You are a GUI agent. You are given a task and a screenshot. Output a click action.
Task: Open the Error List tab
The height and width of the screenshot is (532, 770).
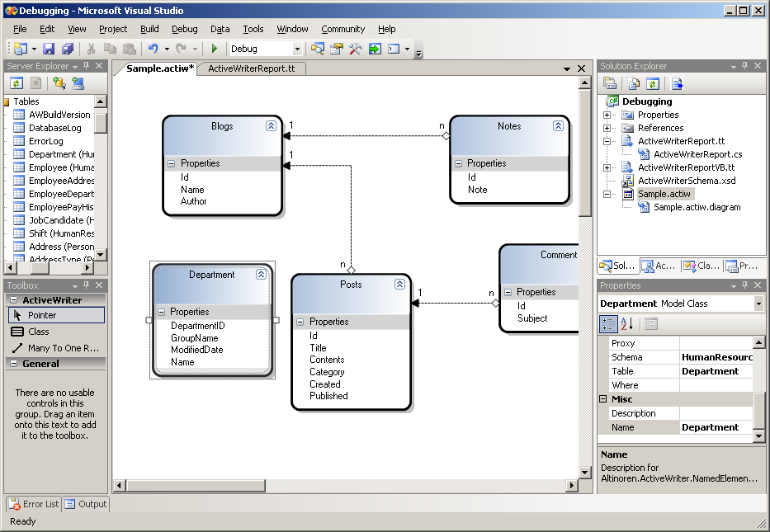tap(35, 504)
